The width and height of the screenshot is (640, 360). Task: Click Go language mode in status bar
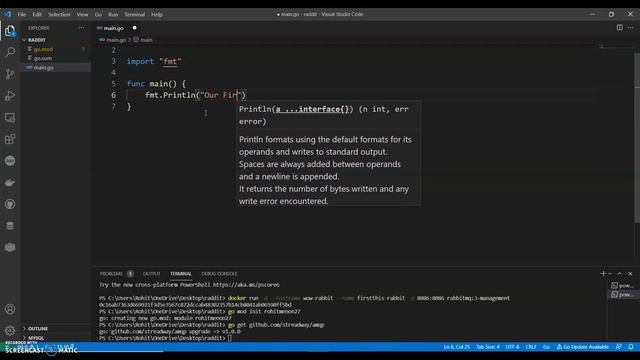pos(546,347)
